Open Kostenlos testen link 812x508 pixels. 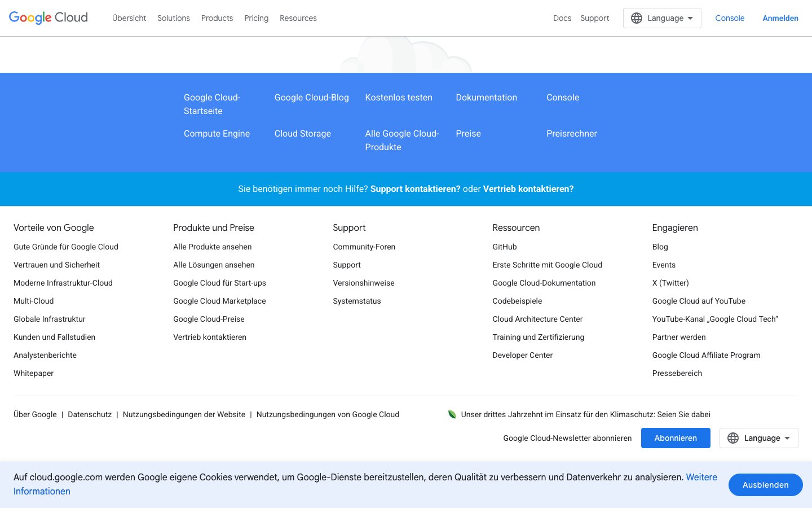click(398, 98)
